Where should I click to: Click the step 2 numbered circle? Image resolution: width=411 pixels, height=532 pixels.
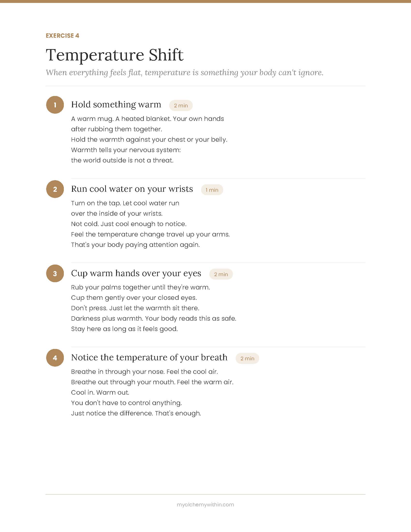tap(55, 189)
